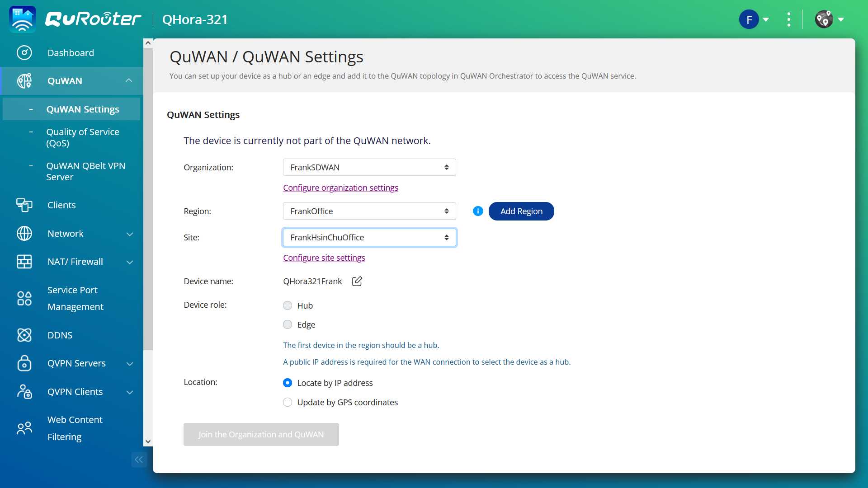This screenshot has width=868, height=488.
Task: Click the Clients icon in sidebar
Action: (x=24, y=205)
